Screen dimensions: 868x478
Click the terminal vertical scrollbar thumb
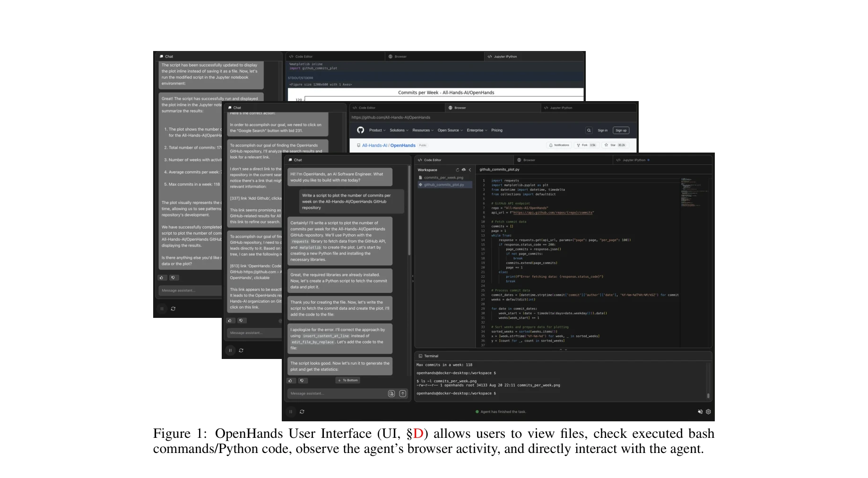point(708,395)
